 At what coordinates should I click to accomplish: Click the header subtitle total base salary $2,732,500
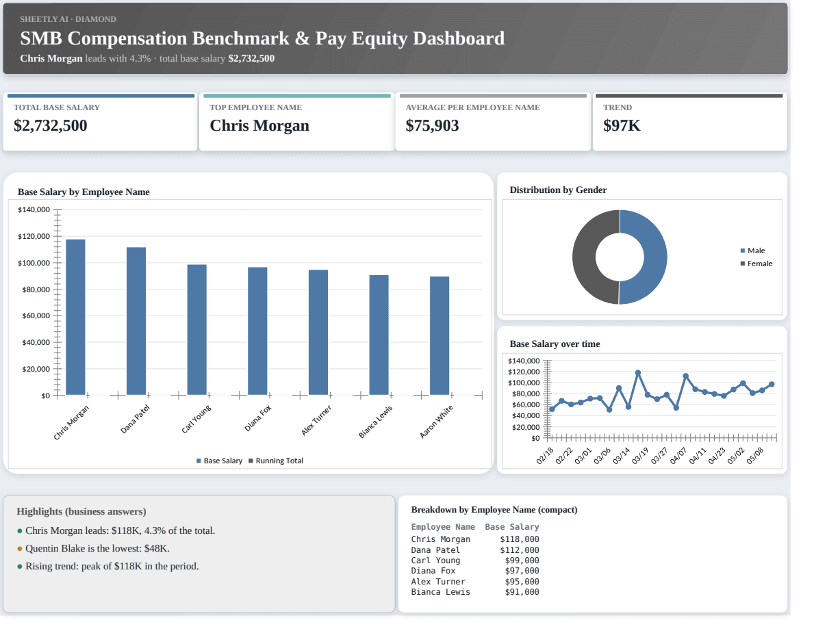(217, 58)
